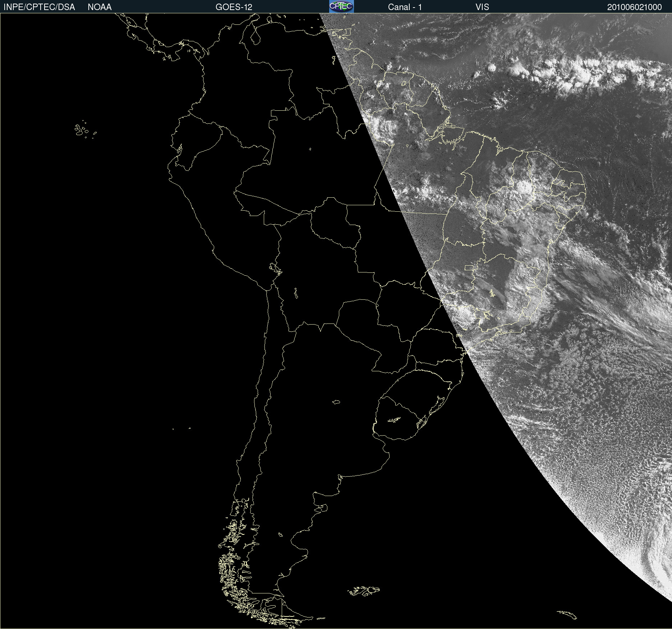Click the CPTEC logo in header
The width and height of the screenshot is (672, 629).
coord(341,6)
